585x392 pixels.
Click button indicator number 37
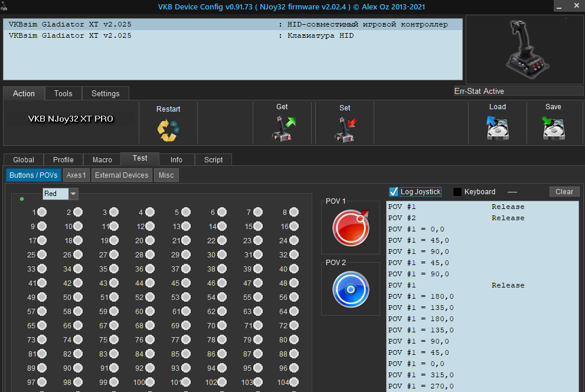pyautogui.click(x=186, y=269)
